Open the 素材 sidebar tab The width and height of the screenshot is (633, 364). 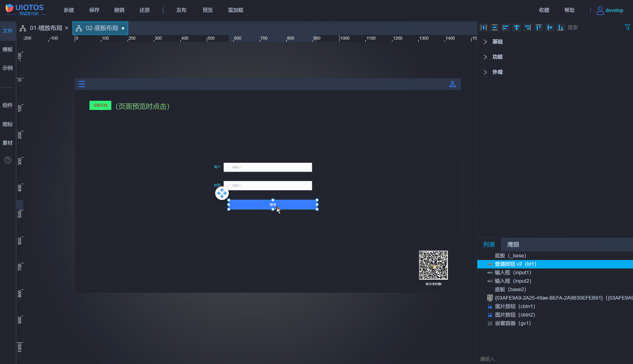[8, 143]
